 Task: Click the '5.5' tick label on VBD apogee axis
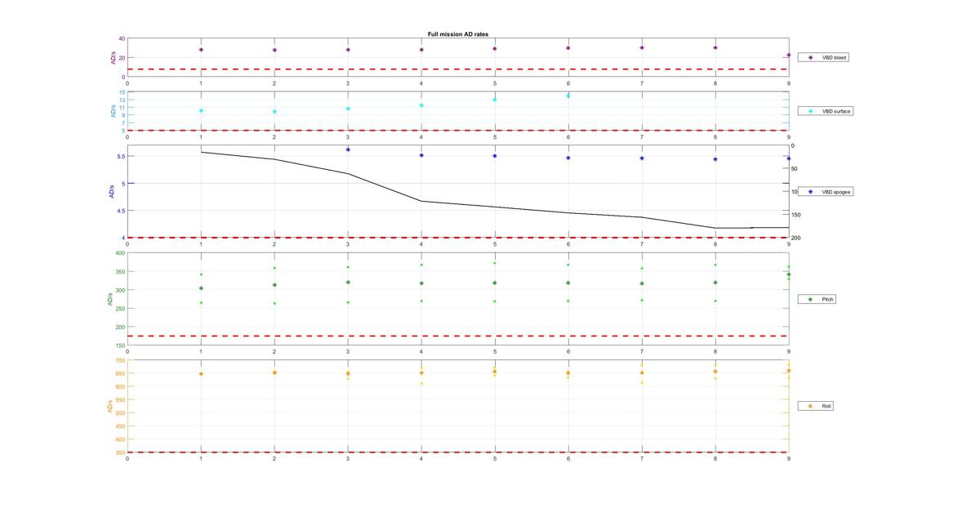point(120,157)
